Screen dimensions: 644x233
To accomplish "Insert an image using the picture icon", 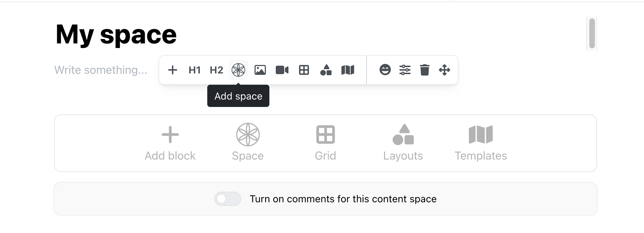I will click(260, 70).
